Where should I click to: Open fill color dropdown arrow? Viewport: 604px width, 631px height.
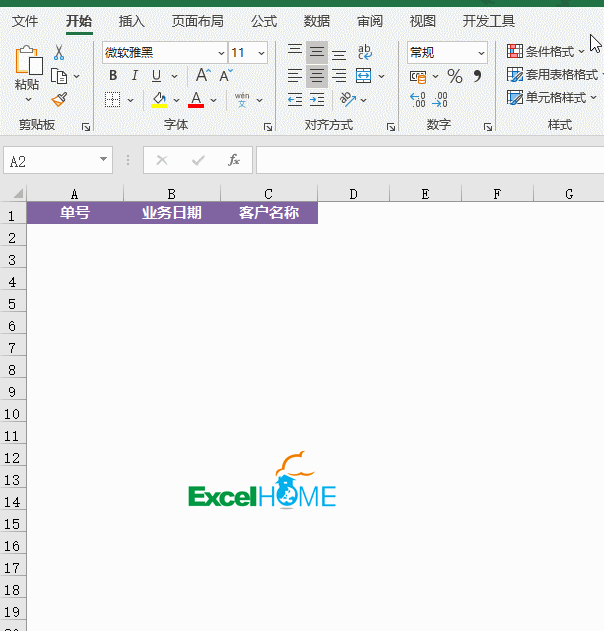coord(176,100)
